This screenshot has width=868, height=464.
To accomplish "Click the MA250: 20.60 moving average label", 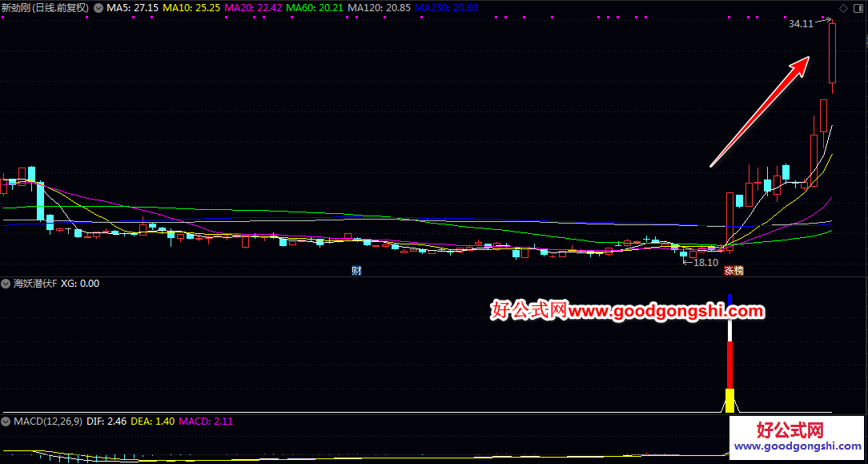I will [448, 8].
